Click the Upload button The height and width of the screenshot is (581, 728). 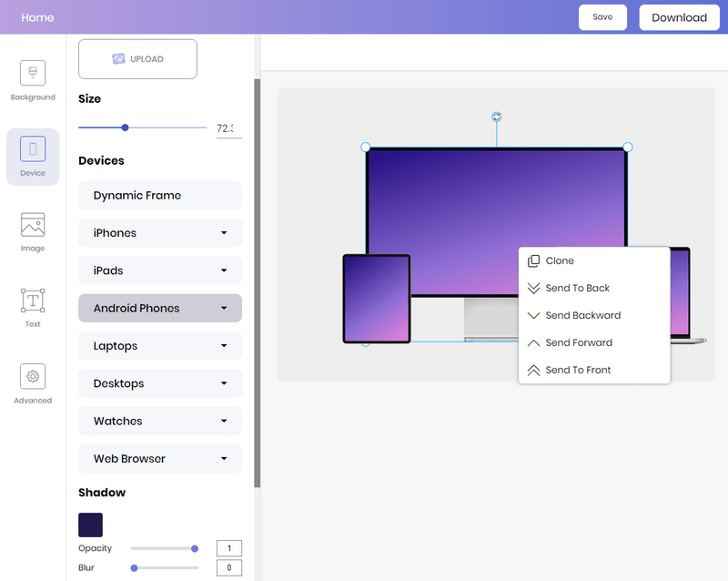[x=137, y=59]
